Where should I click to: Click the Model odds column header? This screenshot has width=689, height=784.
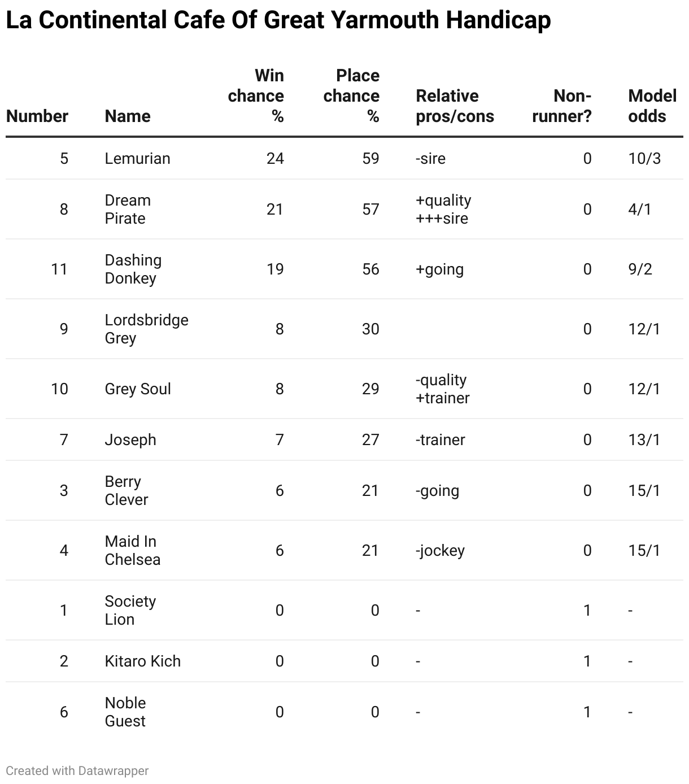[x=652, y=106]
